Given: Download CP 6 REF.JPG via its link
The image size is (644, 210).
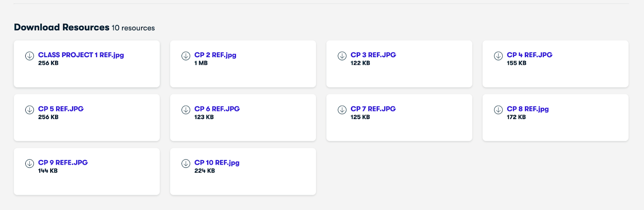Looking at the screenshot, I should [x=217, y=109].
